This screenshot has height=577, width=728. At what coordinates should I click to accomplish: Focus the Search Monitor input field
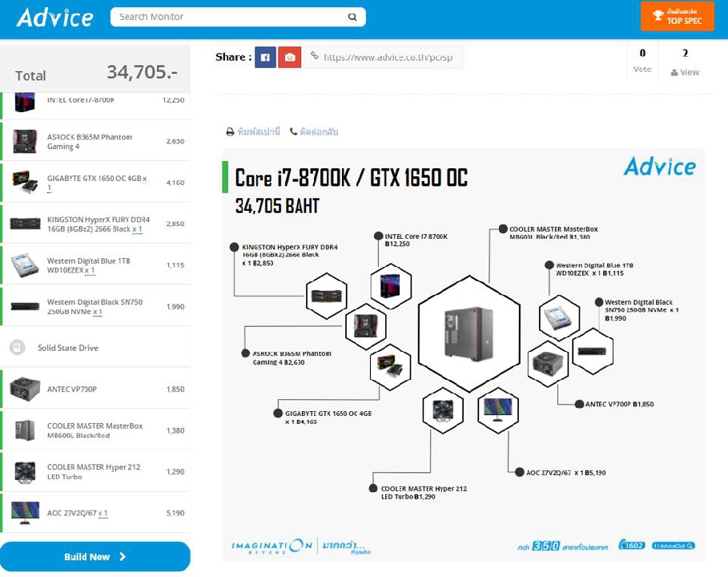(x=238, y=17)
